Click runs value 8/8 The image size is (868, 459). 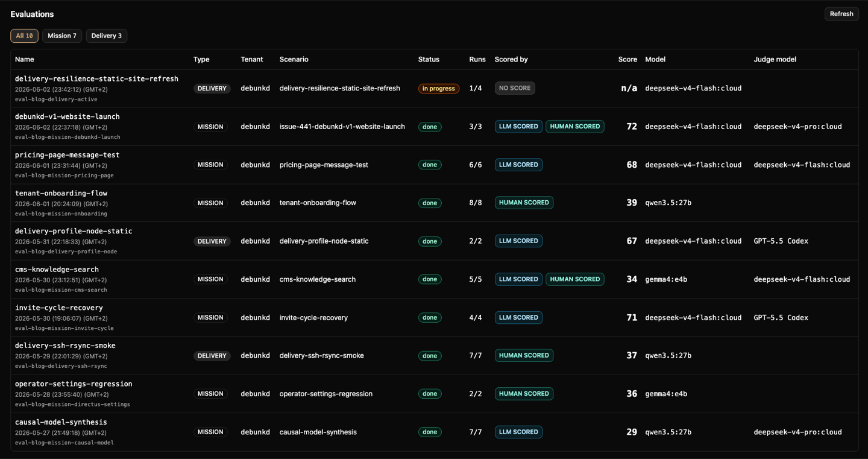476,203
